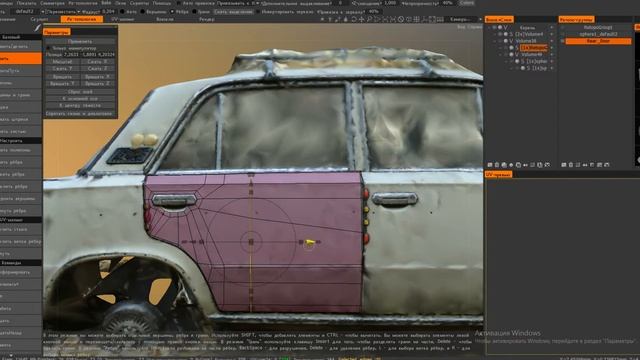Open the Переместить mode dropdown
Image resolution: width=640 pixels, height=360 pixels.
[62, 12]
